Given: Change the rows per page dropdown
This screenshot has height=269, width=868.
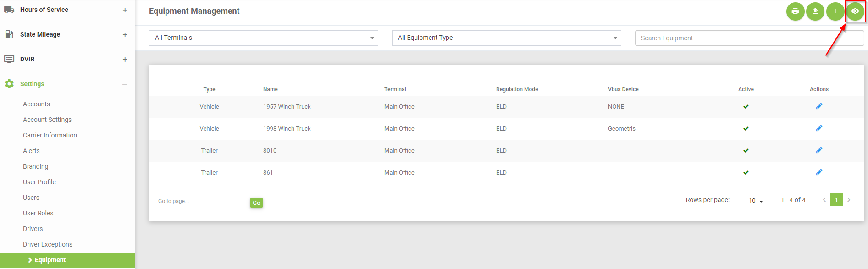Looking at the screenshot, I should click(756, 201).
